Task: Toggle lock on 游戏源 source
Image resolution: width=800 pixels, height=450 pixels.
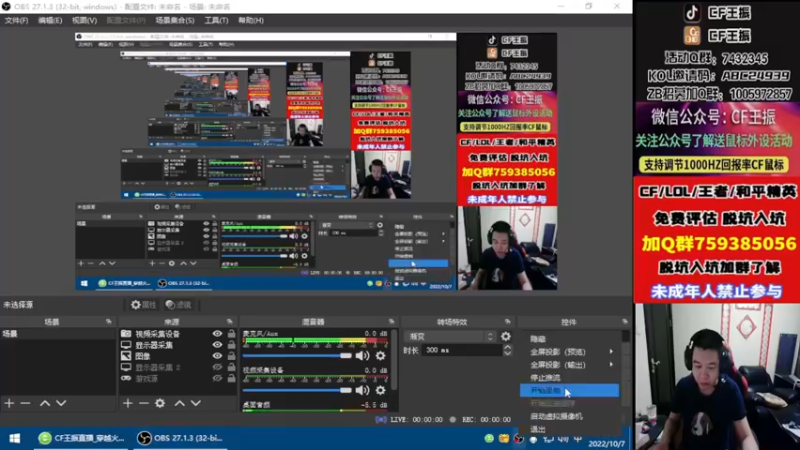Action: coord(232,379)
